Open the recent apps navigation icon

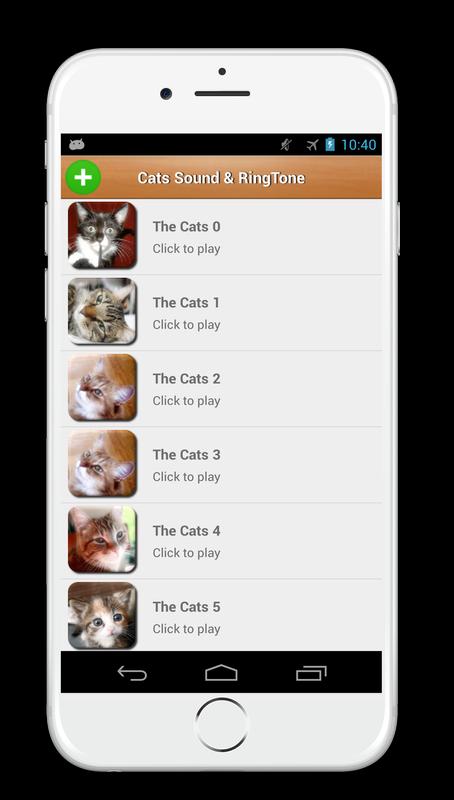311,673
